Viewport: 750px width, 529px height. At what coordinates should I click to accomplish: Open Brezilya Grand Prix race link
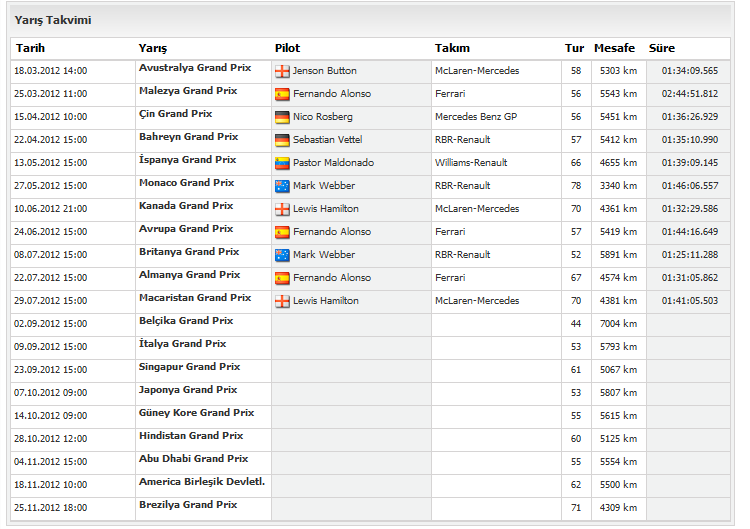point(188,505)
